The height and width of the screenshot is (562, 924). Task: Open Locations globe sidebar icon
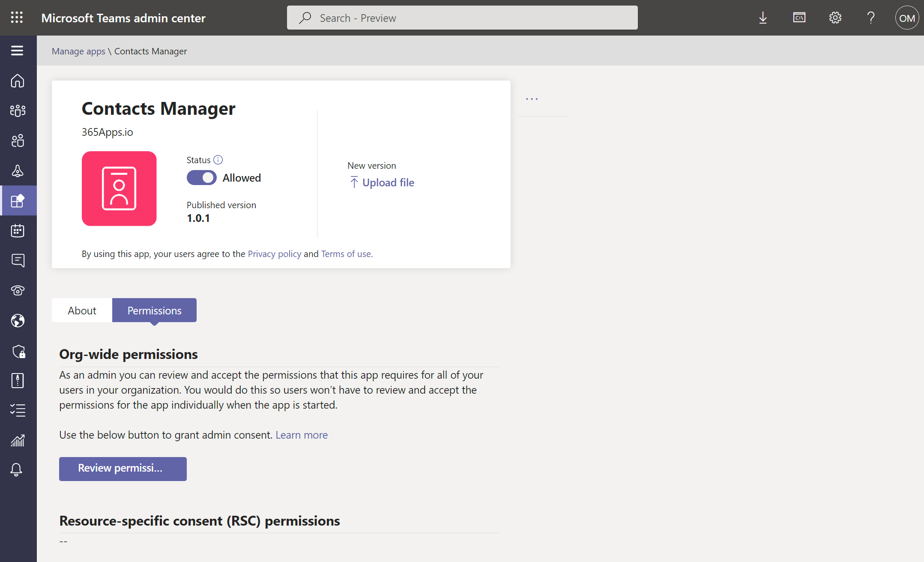point(18,320)
